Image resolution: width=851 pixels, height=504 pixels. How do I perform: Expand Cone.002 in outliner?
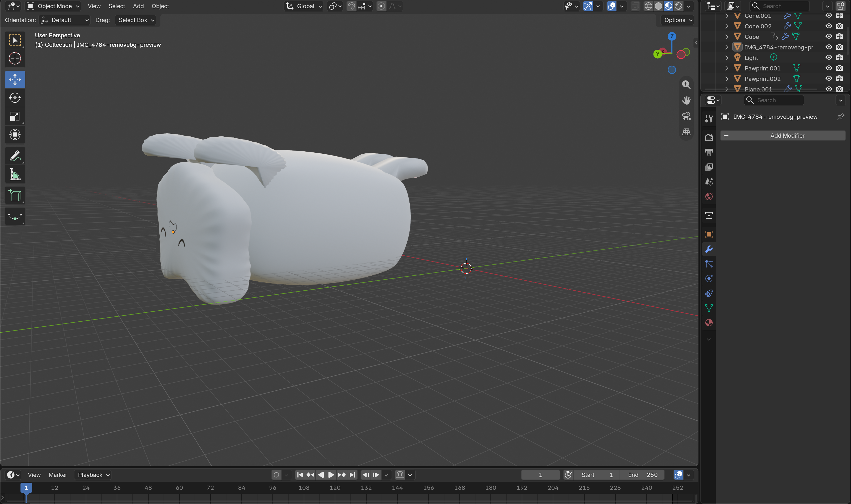(727, 26)
